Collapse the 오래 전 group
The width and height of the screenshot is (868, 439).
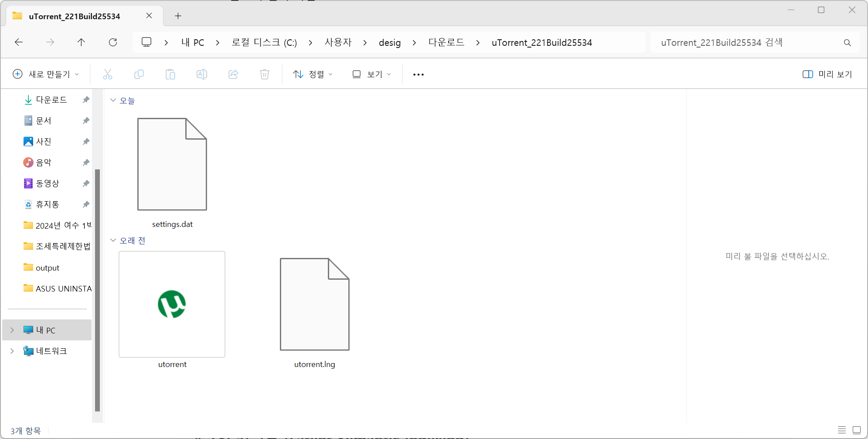113,240
